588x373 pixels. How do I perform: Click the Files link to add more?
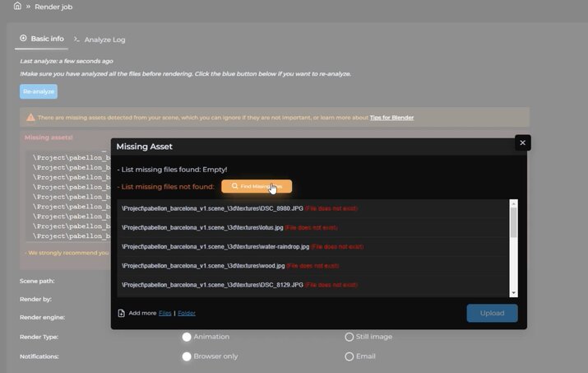coord(165,313)
